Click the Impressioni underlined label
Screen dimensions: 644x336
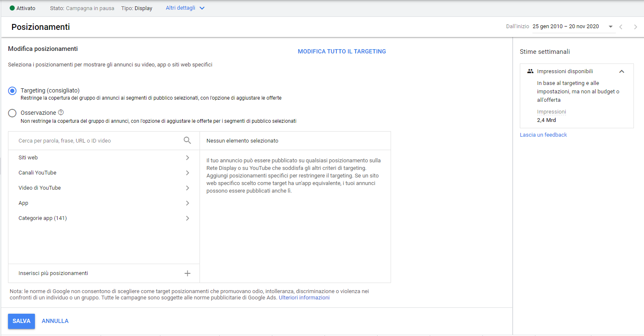point(551,112)
